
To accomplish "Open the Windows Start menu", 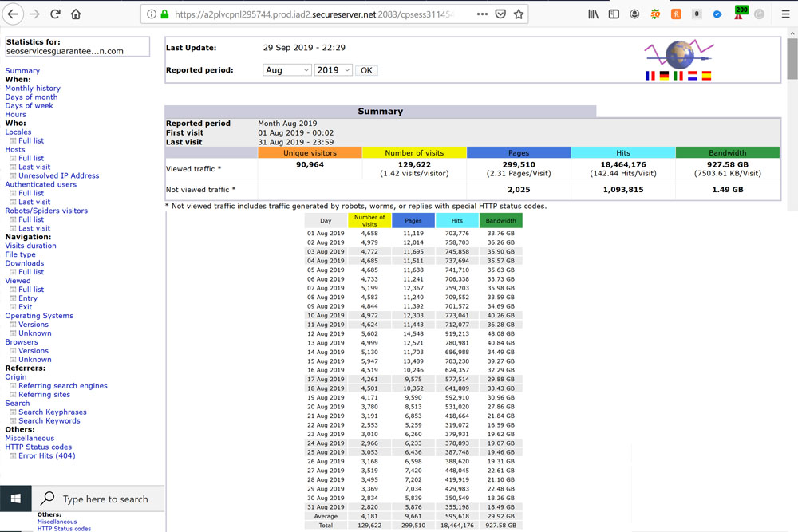I will (15, 499).
